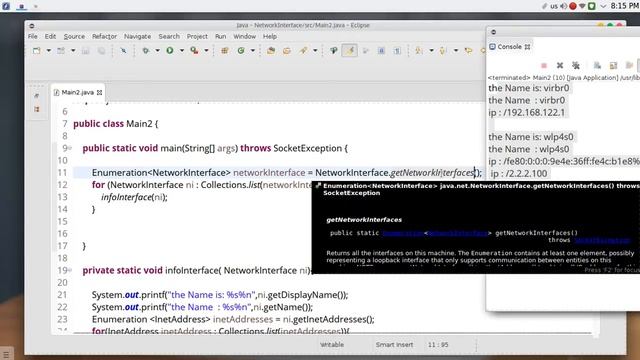Click 'ip : /192.168.122.1' console line
This screenshot has height=360, width=640.
pos(527,113)
